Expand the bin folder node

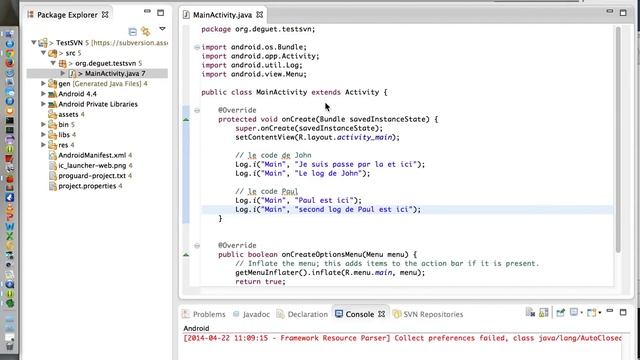tap(43, 124)
